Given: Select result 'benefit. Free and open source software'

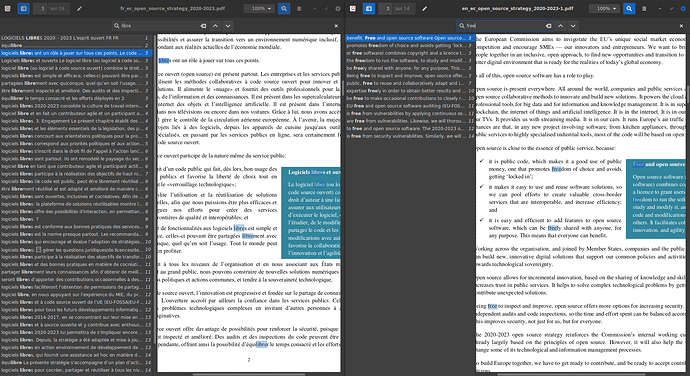Looking at the screenshot, I should pos(409,38).
